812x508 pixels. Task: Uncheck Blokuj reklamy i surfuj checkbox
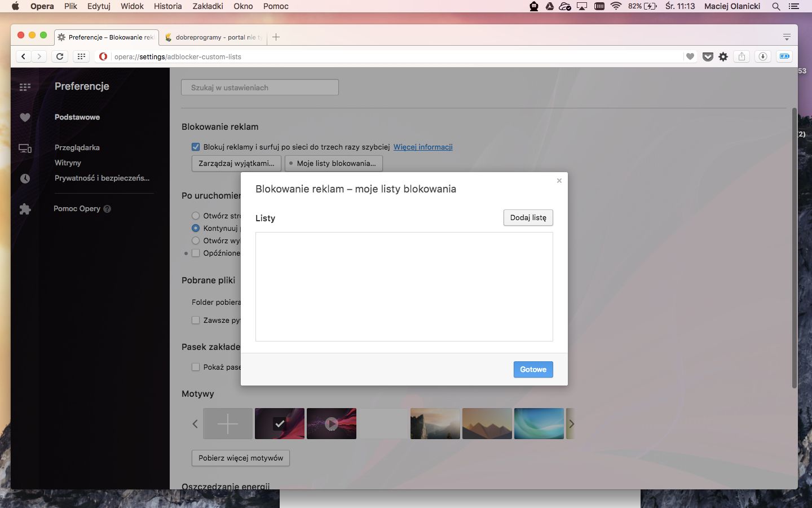click(x=196, y=147)
